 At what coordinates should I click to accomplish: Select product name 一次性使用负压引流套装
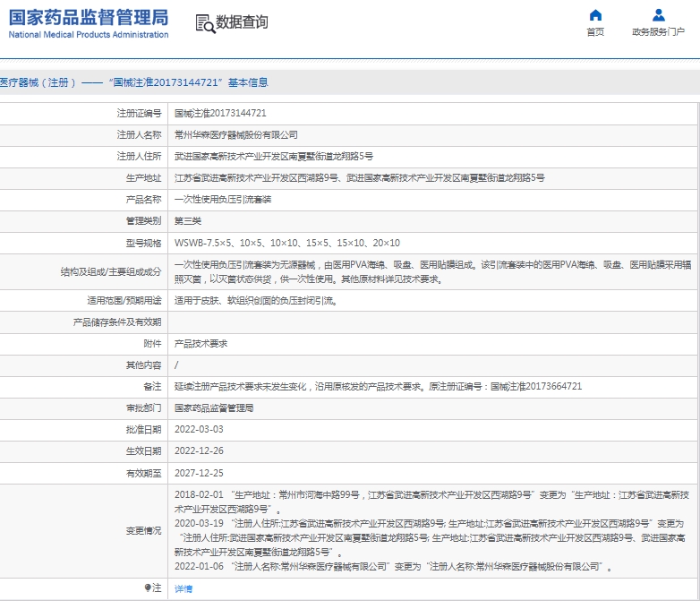(223, 200)
